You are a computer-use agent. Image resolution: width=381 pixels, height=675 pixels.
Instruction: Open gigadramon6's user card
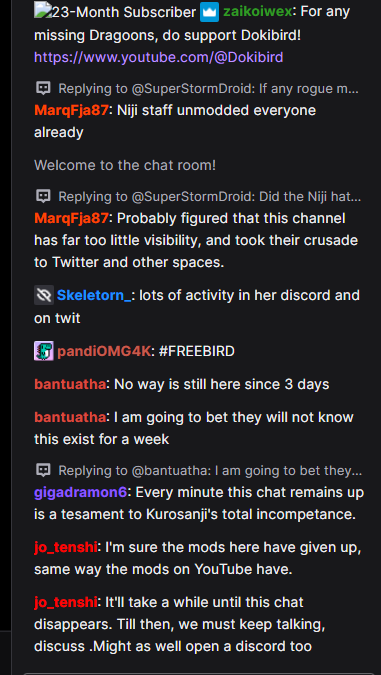click(80, 492)
